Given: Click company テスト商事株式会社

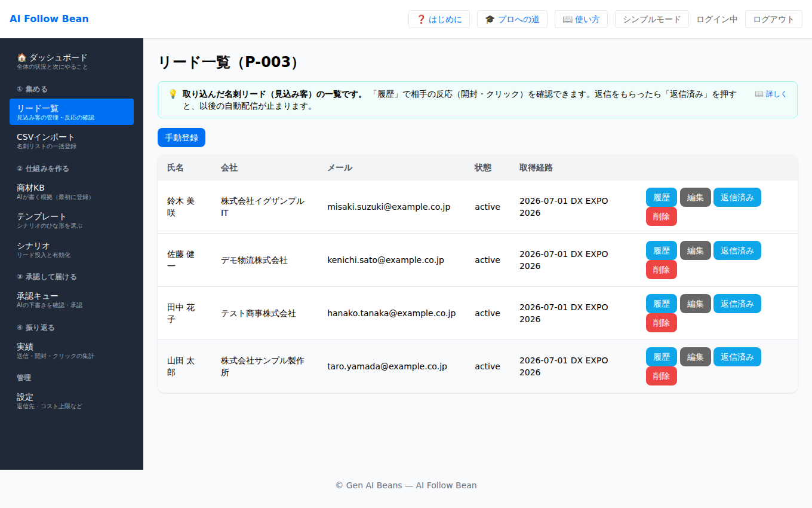Looking at the screenshot, I should click(x=259, y=313).
